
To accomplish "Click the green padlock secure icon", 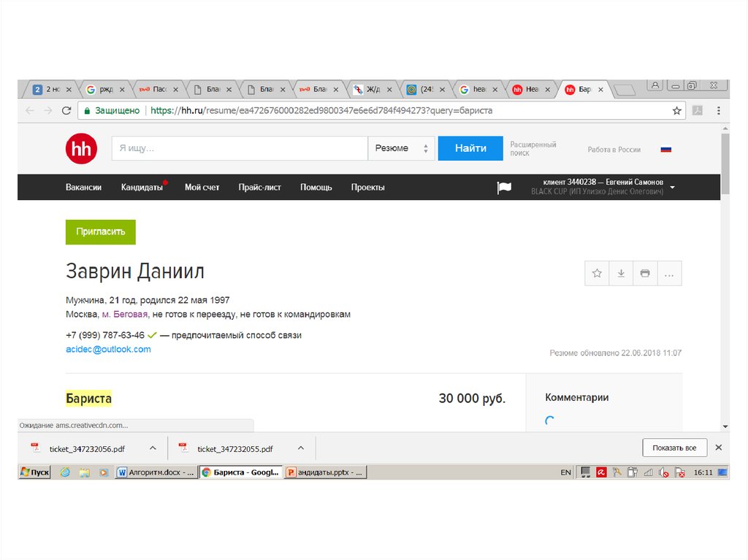I will point(87,111).
